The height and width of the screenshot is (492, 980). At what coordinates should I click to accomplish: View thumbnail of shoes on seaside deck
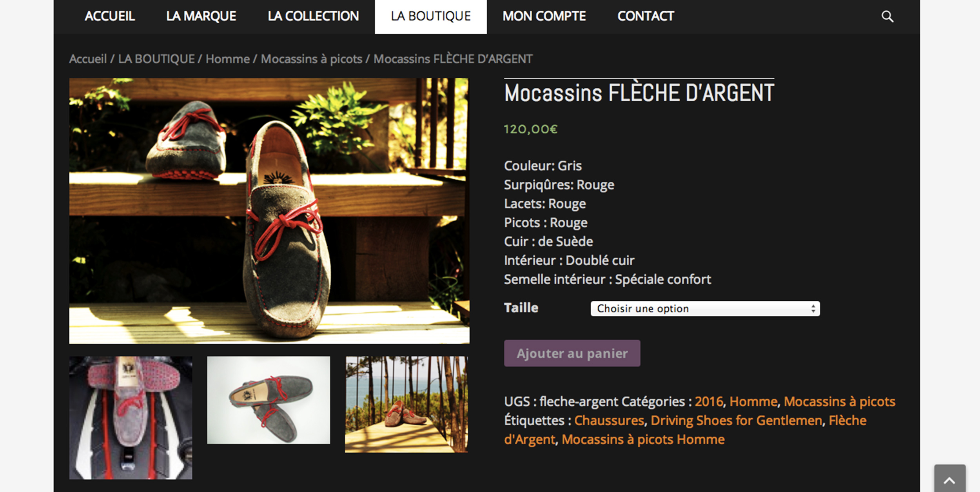point(407,404)
